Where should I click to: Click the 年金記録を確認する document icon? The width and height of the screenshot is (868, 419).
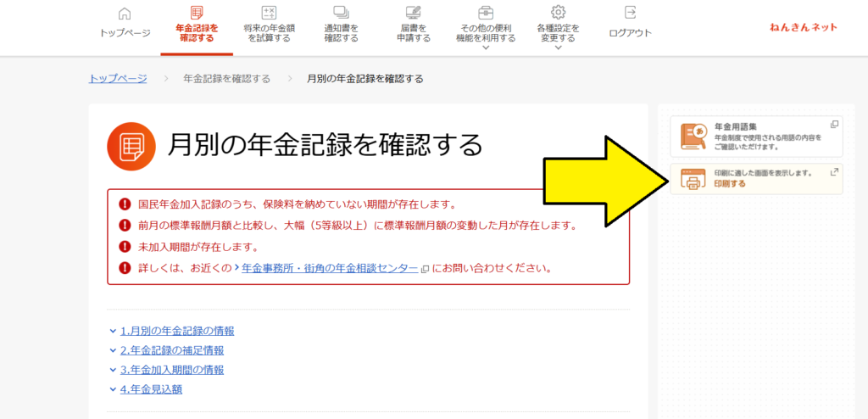pyautogui.click(x=197, y=13)
